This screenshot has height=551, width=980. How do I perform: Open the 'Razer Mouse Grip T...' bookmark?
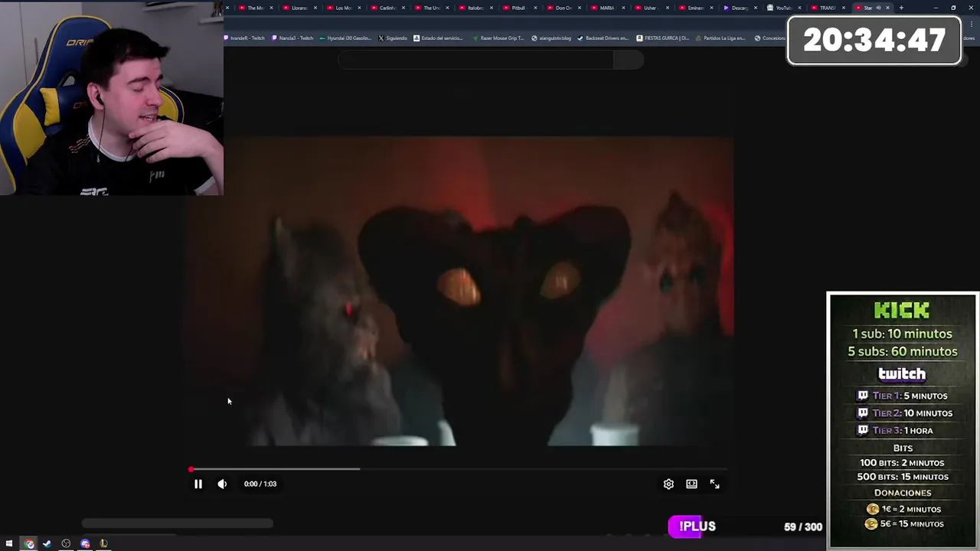[x=498, y=38]
